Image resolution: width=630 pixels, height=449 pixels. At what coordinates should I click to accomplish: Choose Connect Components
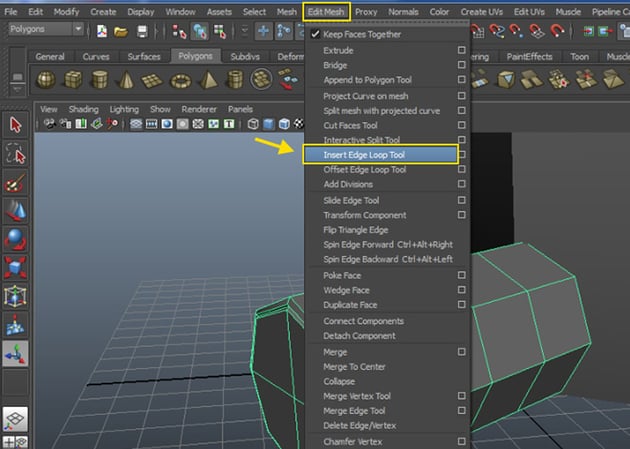pyautogui.click(x=363, y=321)
